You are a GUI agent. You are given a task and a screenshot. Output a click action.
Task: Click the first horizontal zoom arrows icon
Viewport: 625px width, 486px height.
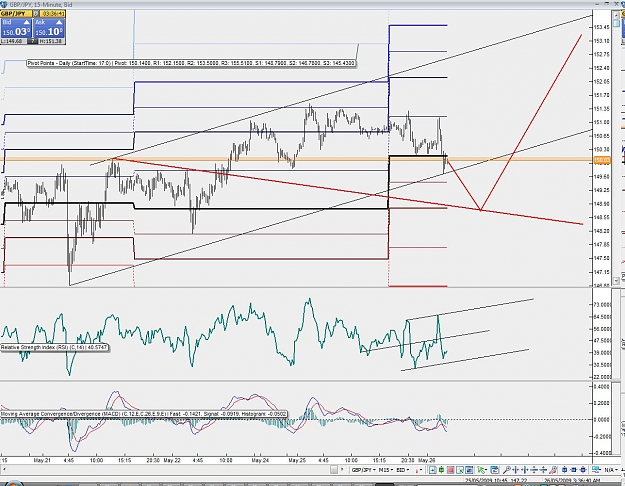[x=516, y=470]
